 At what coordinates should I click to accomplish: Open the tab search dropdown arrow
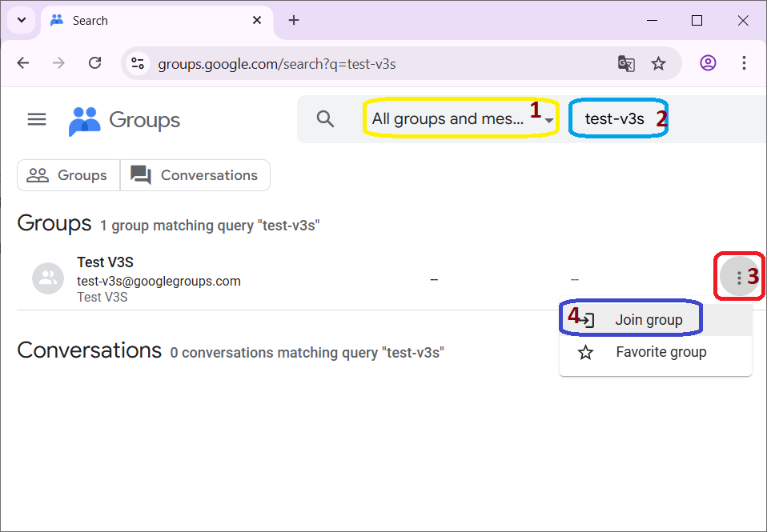[x=22, y=20]
